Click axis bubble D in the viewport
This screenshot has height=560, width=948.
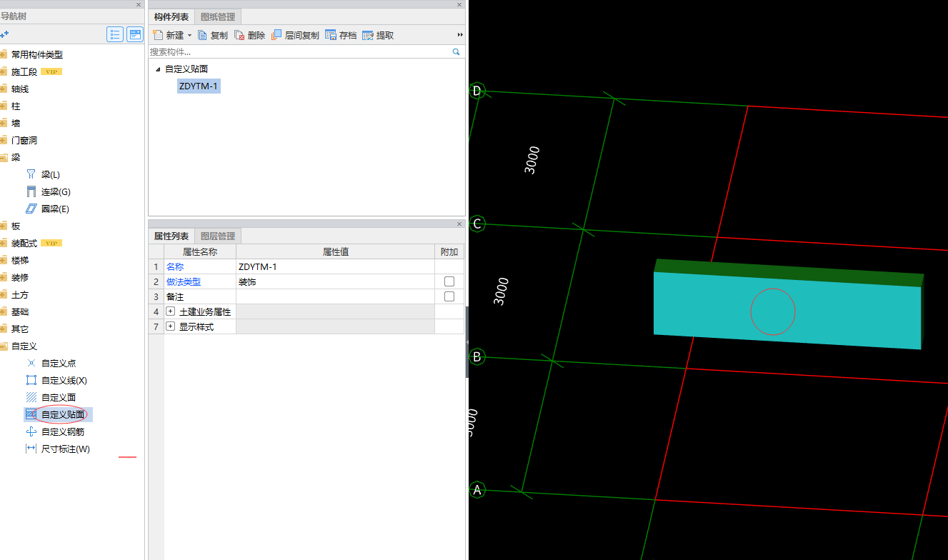(x=477, y=91)
